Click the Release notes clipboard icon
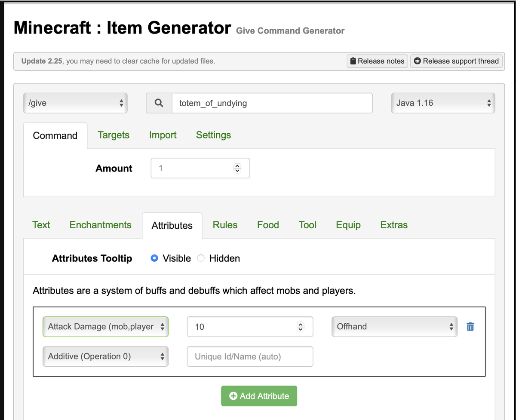The height and width of the screenshot is (420, 516). point(353,61)
